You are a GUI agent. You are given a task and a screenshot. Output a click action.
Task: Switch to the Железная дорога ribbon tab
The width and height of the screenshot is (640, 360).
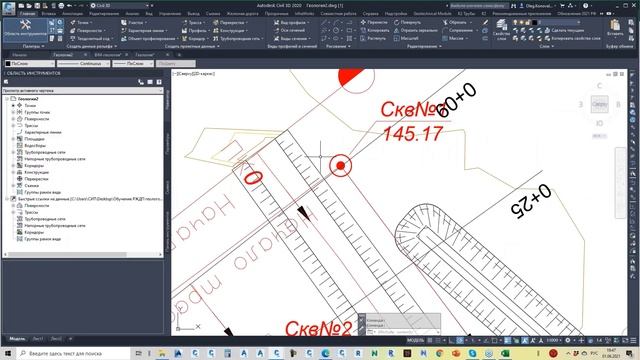pos(242,13)
